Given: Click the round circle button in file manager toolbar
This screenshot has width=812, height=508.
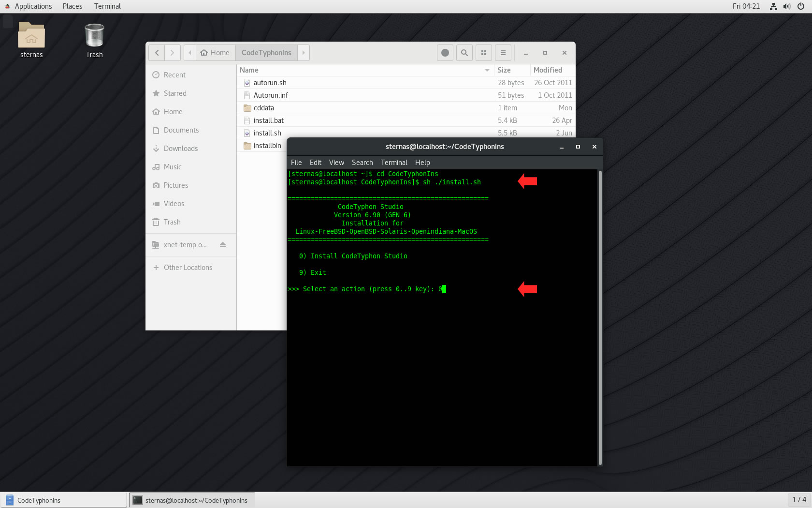Looking at the screenshot, I should (445, 53).
